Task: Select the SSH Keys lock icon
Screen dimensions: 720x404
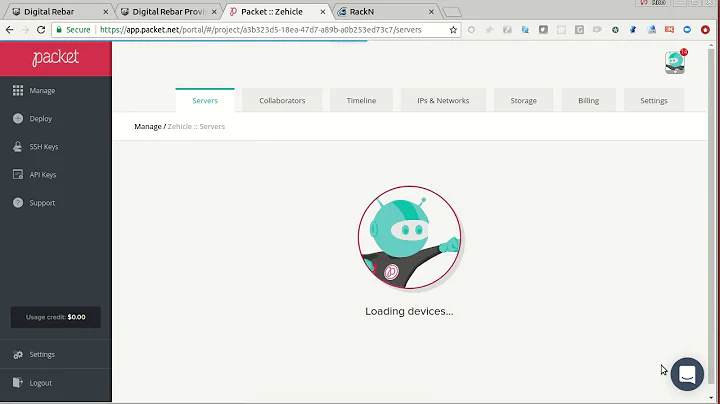Action: point(17,146)
